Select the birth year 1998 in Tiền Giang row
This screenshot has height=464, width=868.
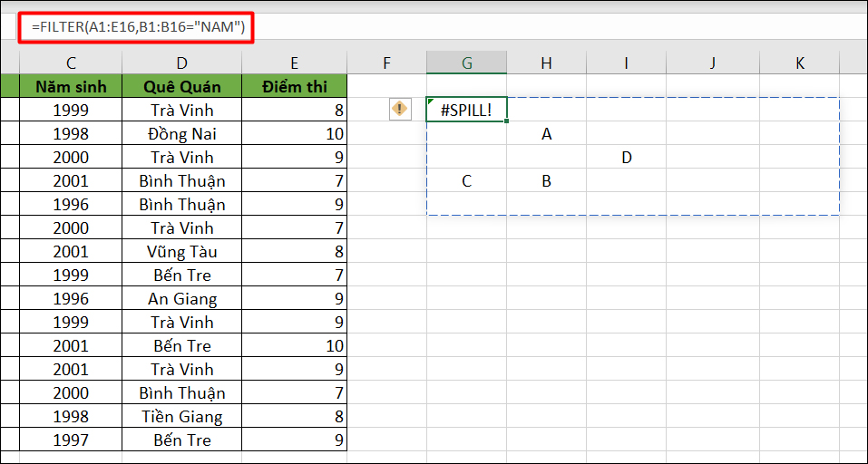point(71,417)
